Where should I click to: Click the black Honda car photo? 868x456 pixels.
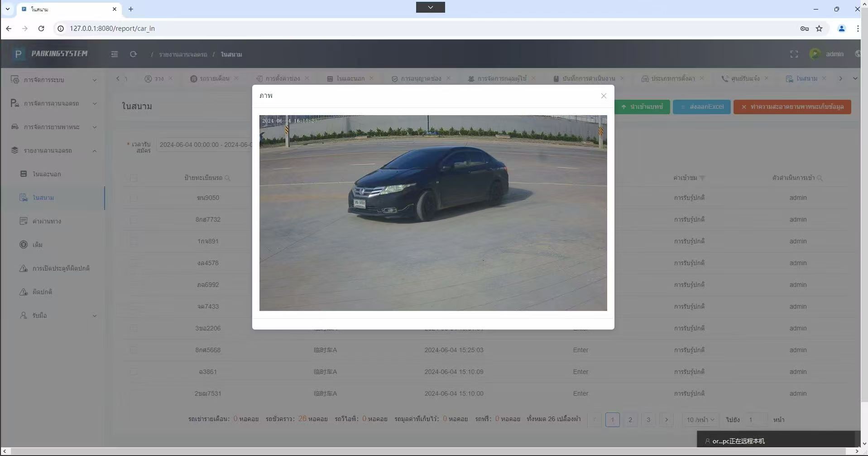click(433, 213)
